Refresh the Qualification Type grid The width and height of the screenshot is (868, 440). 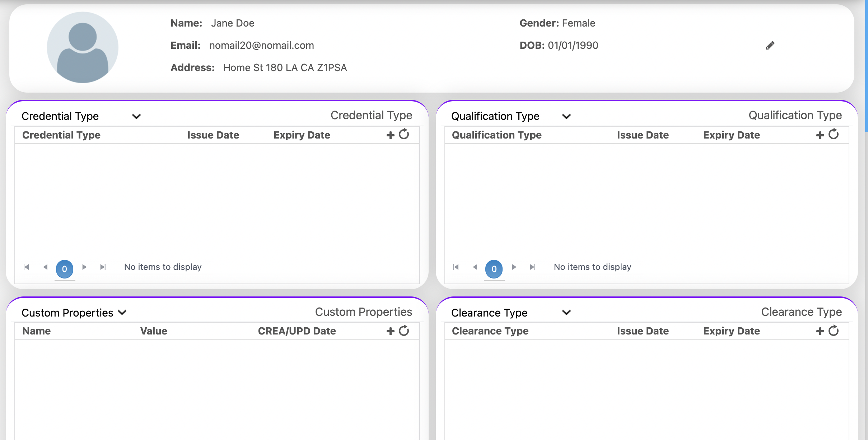click(834, 134)
